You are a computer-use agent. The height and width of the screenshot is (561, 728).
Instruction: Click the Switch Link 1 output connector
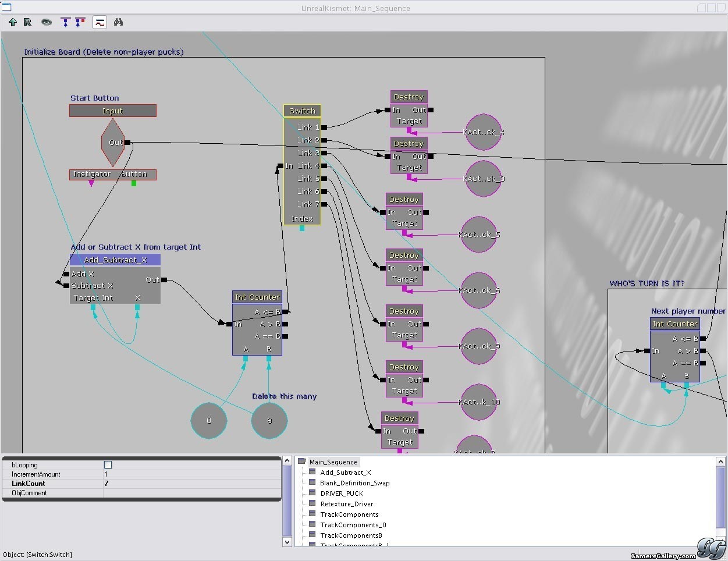pos(324,127)
